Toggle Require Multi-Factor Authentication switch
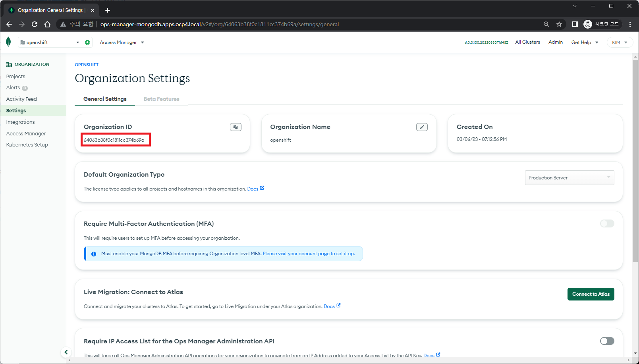Viewport: 639px width, 364px height. tap(607, 223)
